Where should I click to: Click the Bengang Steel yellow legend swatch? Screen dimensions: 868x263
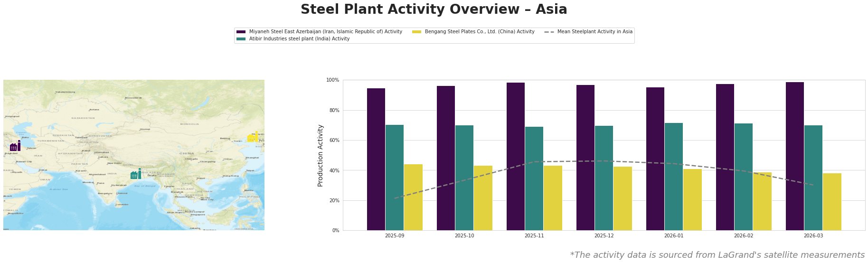point(416,32)
